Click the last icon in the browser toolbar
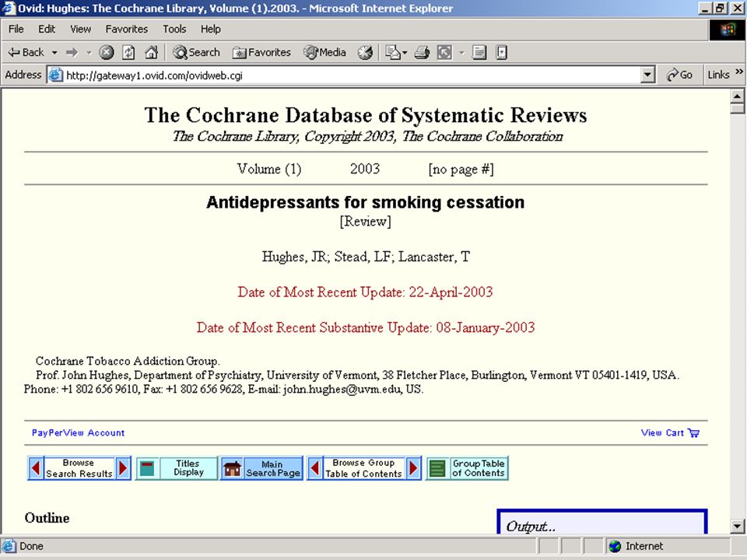 coord(501,52)
